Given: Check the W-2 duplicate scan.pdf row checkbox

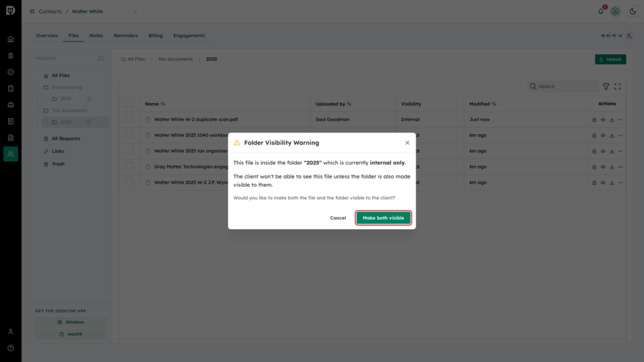Looking at the screenshot, I should click(129, 119).
